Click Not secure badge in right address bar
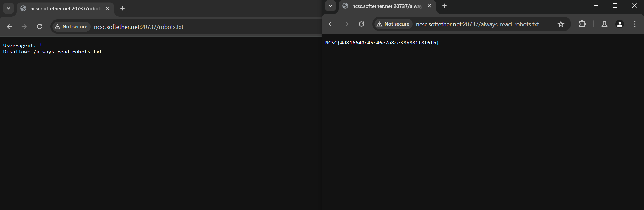Image resolution: width=644 pixels, height=210 pixels. point(393,24)
